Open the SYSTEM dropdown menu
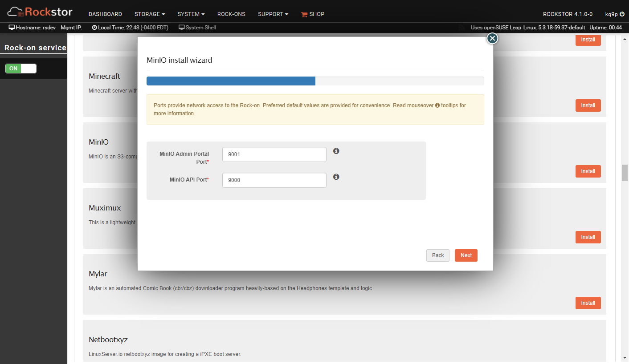Screen dimensions: 629x364 pos(191,14)
